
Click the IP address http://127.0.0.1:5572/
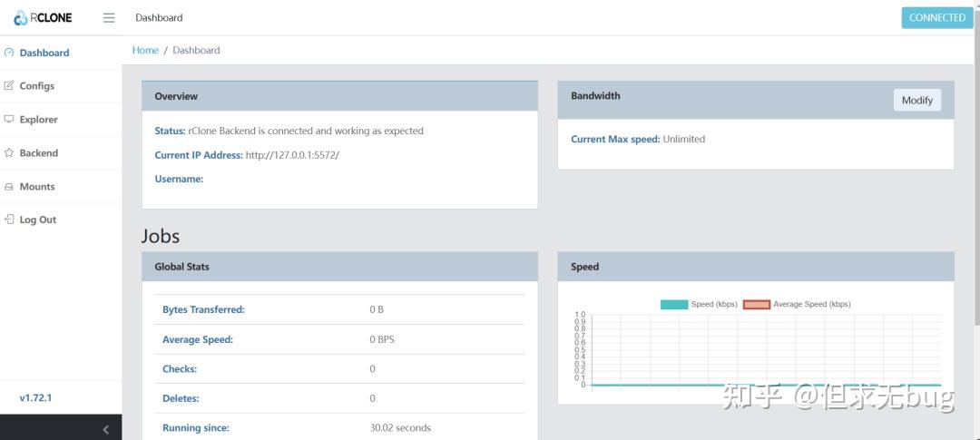[292, 155]
